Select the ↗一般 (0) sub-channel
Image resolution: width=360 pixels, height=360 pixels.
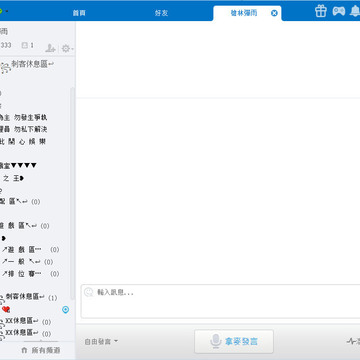pos(27,262)
